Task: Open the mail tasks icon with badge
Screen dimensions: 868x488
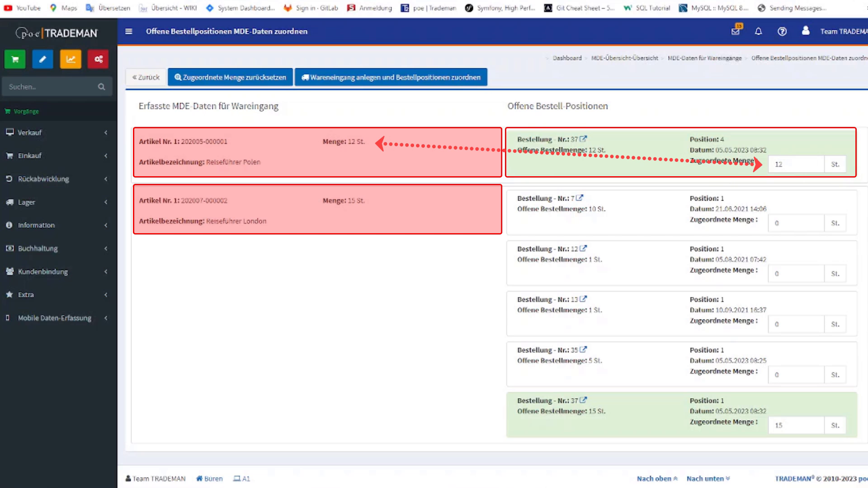Action: (x=736, y=31)
